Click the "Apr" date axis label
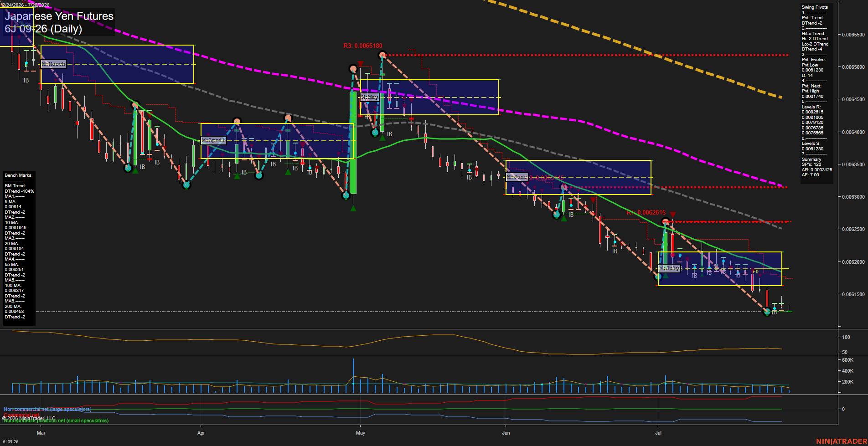Viewport: 868px width, 446px height. pos(201,433)
